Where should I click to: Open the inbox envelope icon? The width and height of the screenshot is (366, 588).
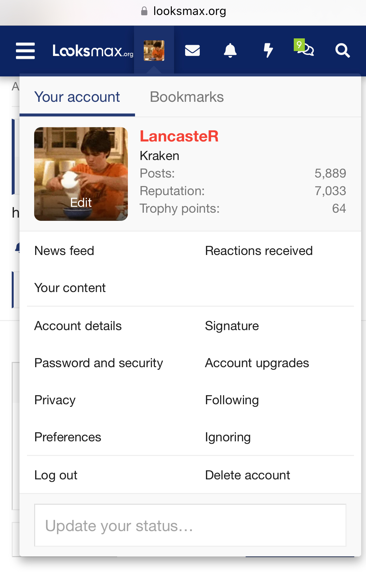[192, 51]
